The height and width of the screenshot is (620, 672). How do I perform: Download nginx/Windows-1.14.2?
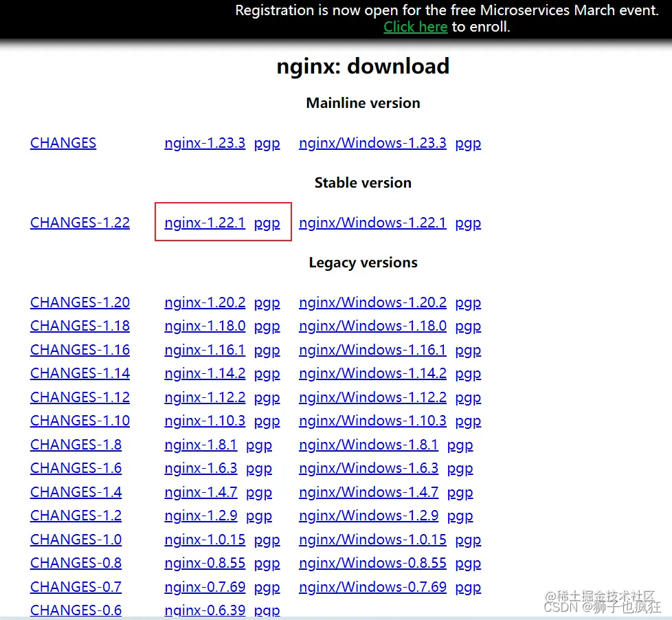373,373
